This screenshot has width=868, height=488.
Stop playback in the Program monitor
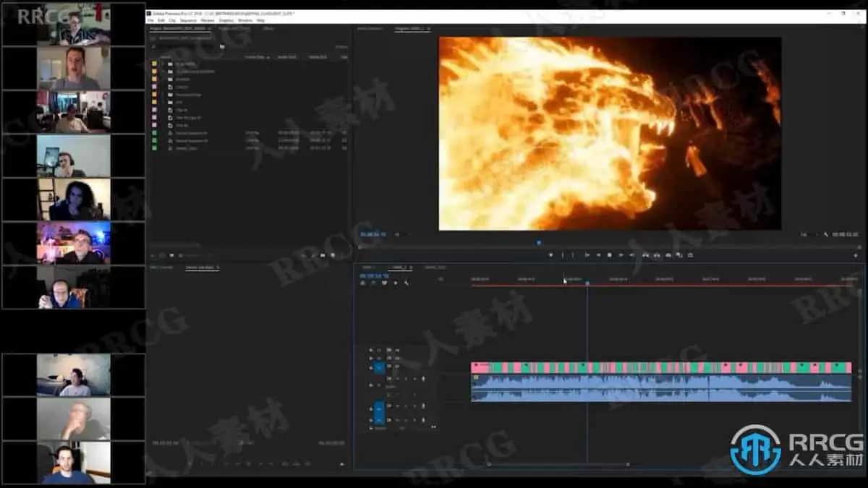610,254
